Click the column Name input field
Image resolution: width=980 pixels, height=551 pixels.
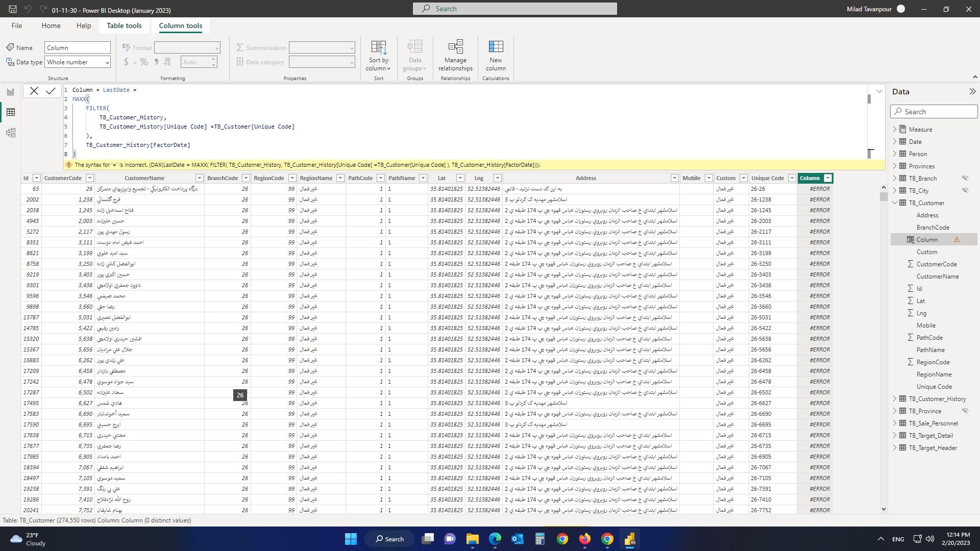(78, 47)
